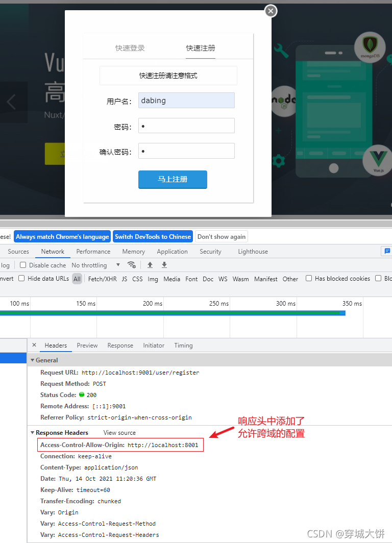This screenshot has width=392, height=543.
Task: Open the Memory panel tab
Action: (133, 252)
